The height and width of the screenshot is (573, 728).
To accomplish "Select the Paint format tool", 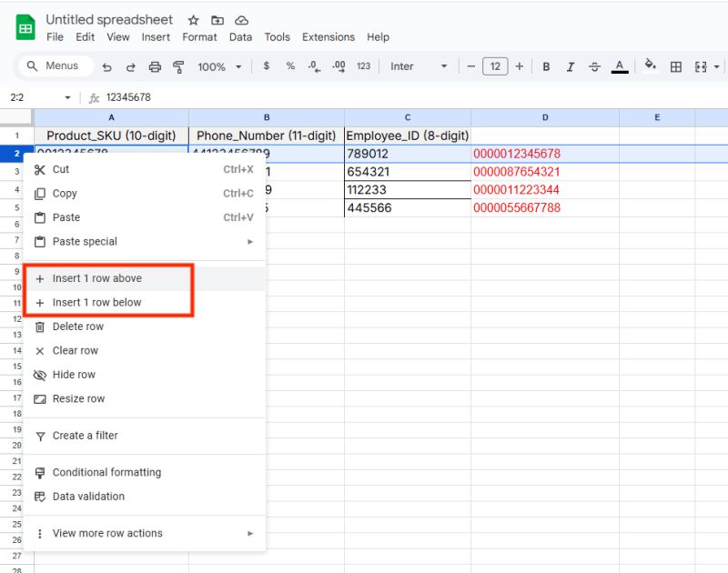I will click(x=178, y=66).
